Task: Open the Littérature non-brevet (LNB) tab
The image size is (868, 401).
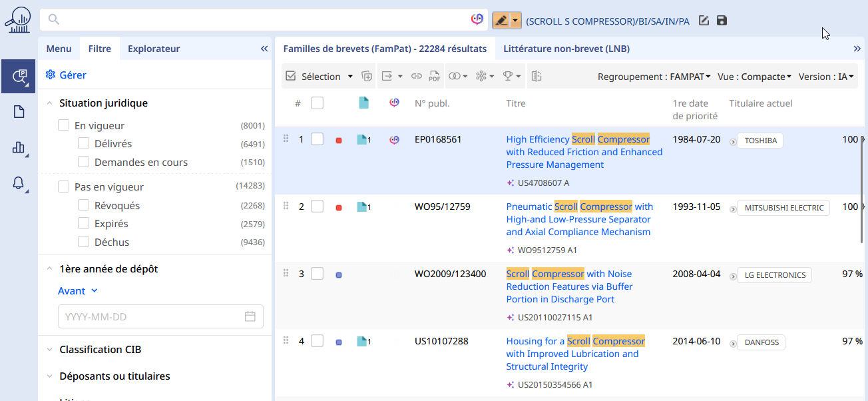Action: pos(566,49)
